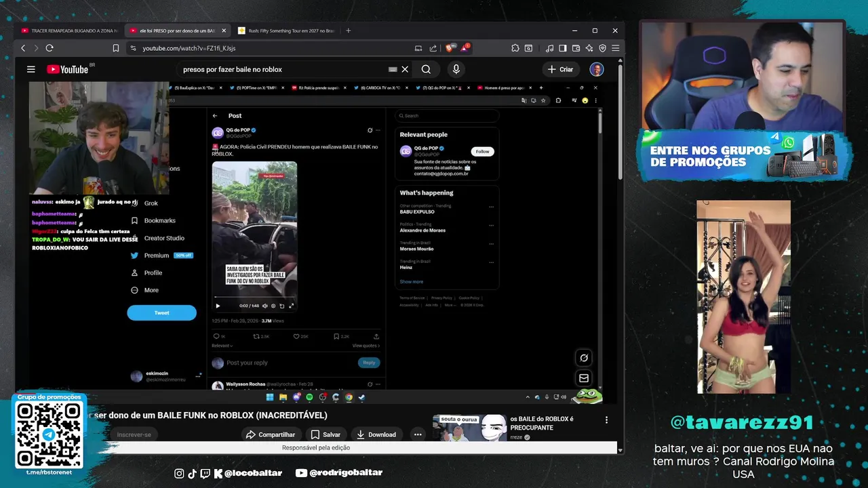Screen dimensions: 868x488
Task: Clear the YouTube search box text
Action: point(405,69)
